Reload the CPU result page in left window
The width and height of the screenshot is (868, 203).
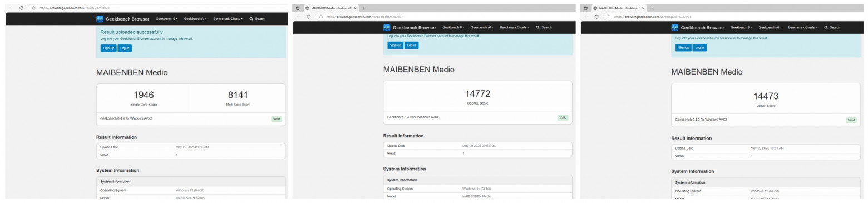(21, 8)
